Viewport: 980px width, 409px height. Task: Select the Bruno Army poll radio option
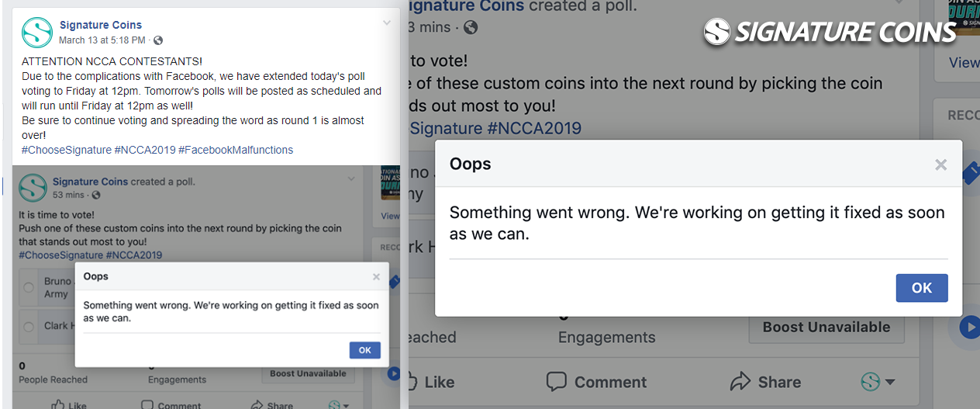(x=29, y=287)
